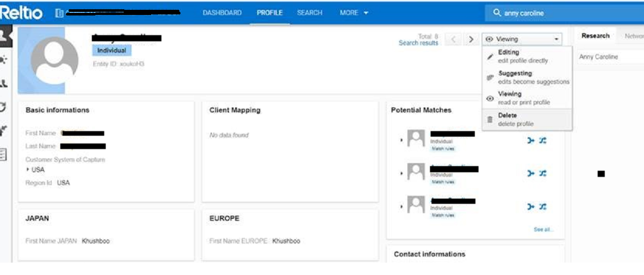Click the Individual entity type badge
Screen dimensions: 644x275
[x=112, y=51]
